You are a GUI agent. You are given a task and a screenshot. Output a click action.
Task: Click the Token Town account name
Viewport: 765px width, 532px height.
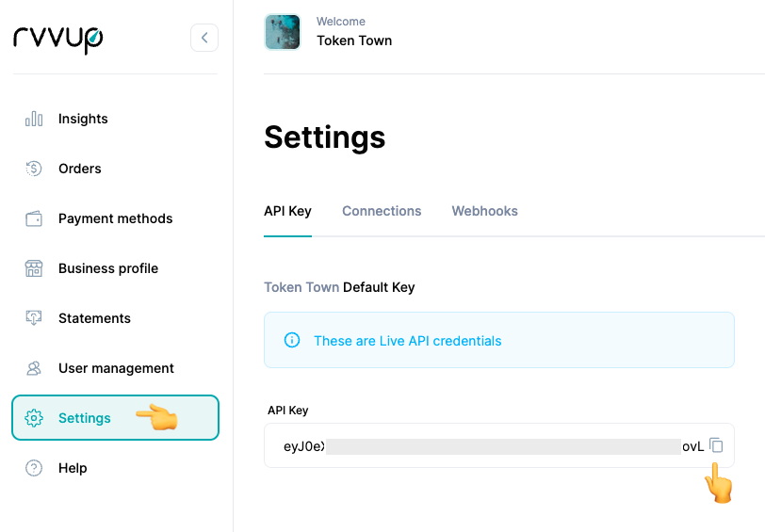click(354, 40)
